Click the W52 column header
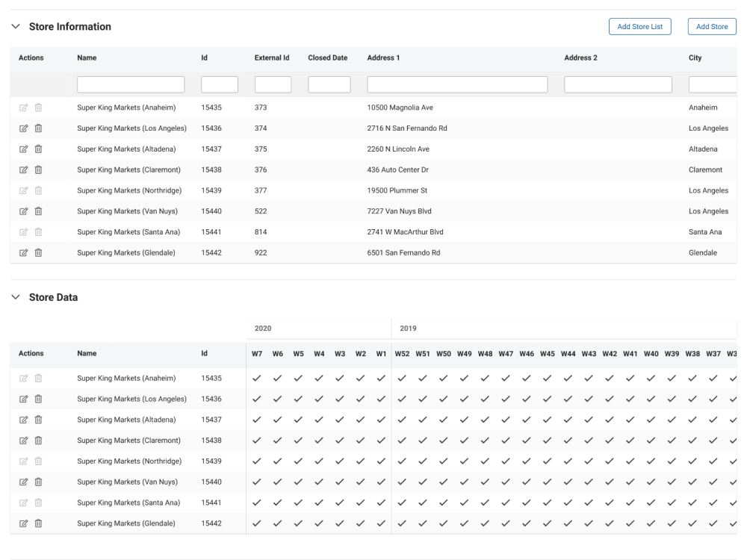Viewport: 747px width, 560px height. (x=402, y=354)
